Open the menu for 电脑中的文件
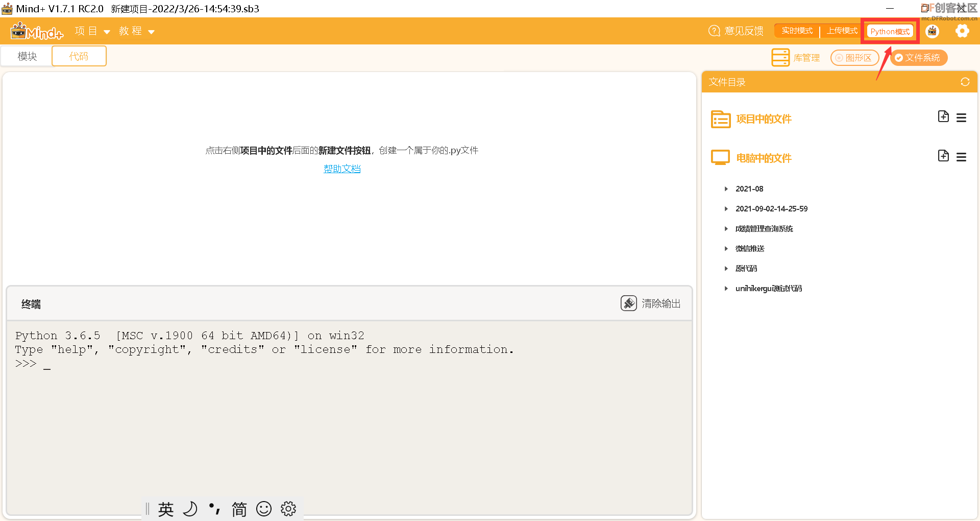 (x=962, y=157)
